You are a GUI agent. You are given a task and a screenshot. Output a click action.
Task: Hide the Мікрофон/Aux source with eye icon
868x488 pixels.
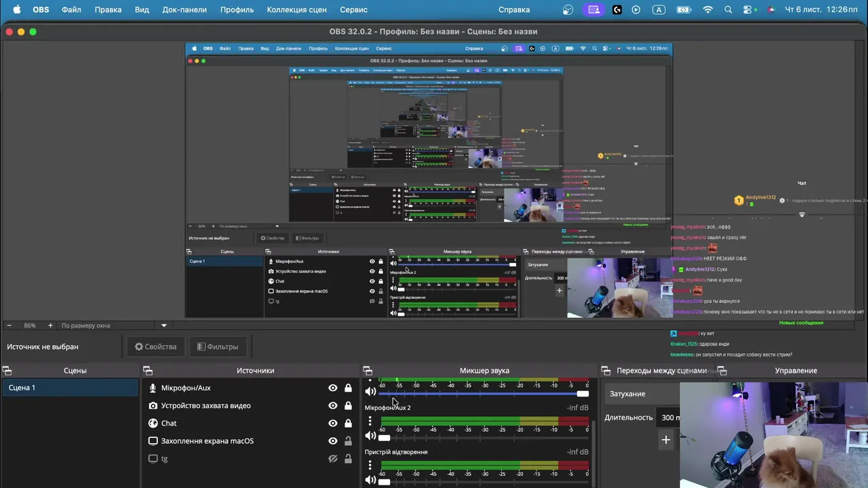[x=333, y=388]
